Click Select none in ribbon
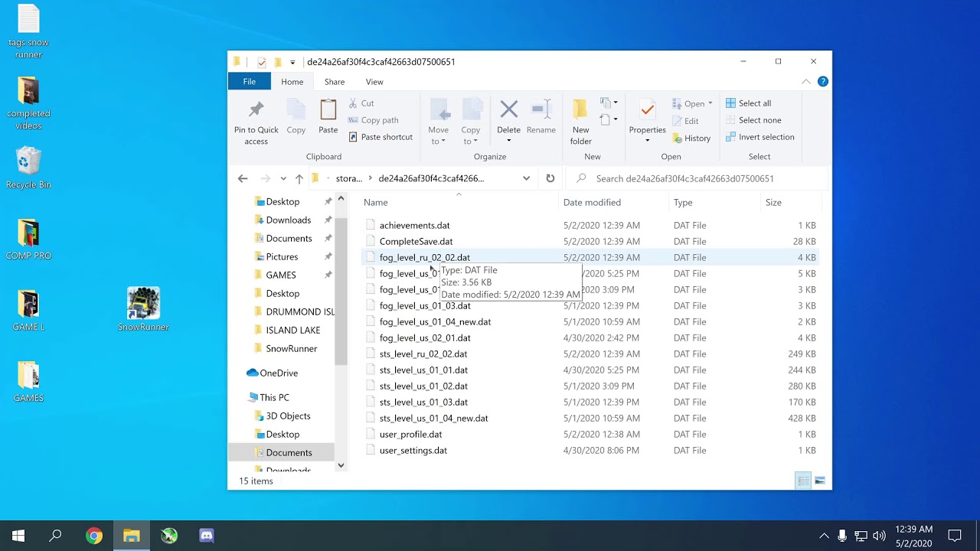This screenshot has width=980, height=551. 753,120
